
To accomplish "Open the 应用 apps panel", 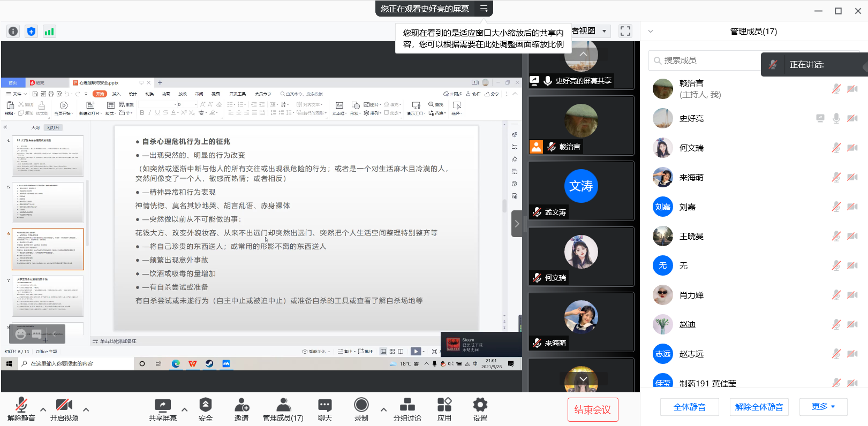I will [x=444, y=409].
